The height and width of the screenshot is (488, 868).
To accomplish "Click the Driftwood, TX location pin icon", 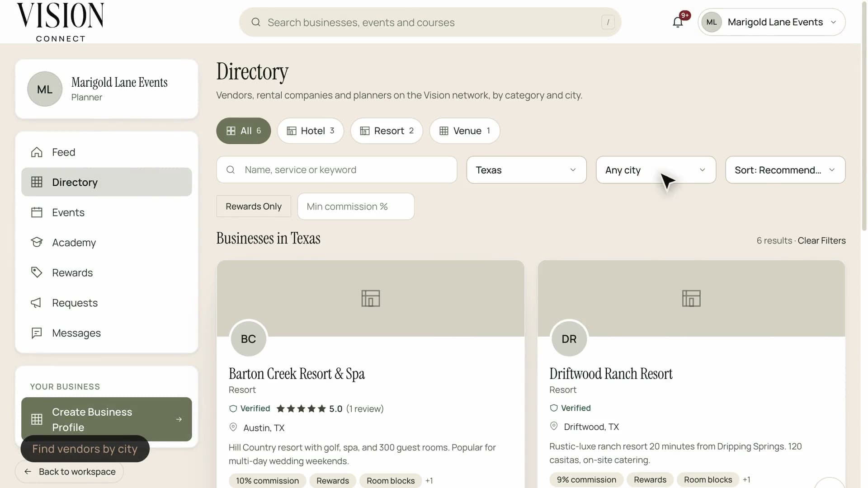I will (554, 426).
